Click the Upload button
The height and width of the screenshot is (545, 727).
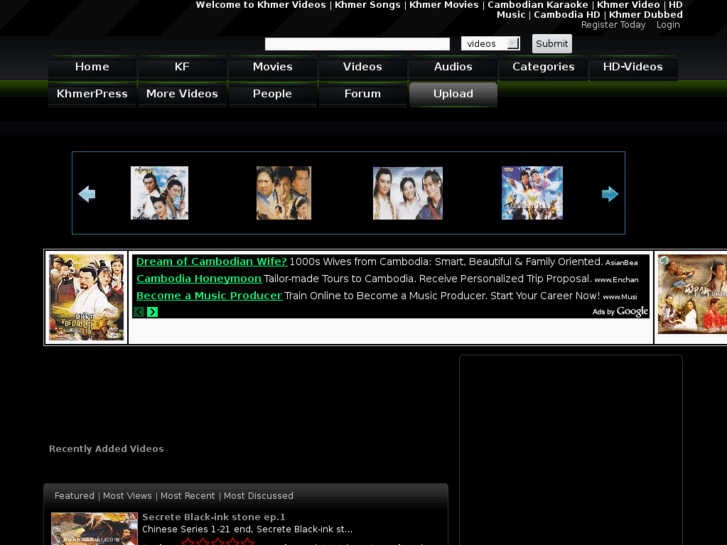tap(453, 94)
